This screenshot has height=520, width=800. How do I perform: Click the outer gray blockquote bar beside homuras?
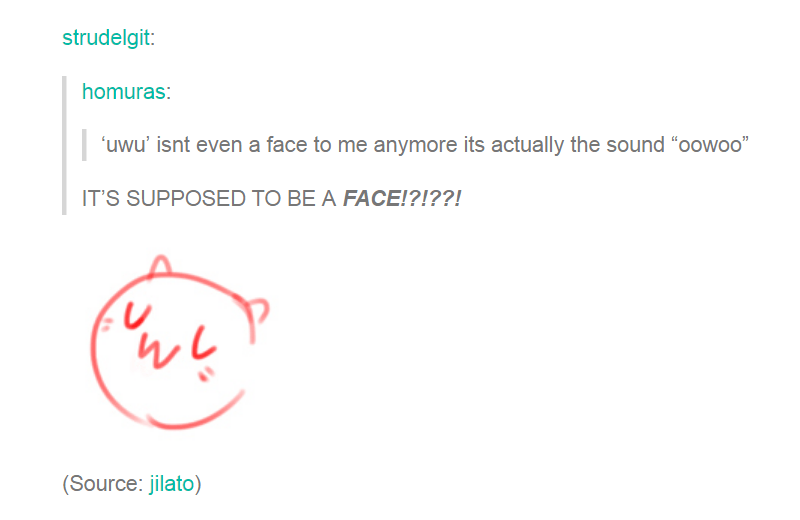(64, 145)
